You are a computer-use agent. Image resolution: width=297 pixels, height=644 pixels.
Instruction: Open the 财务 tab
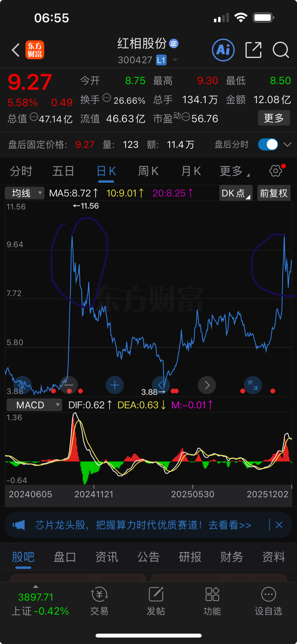coord(232,557)
